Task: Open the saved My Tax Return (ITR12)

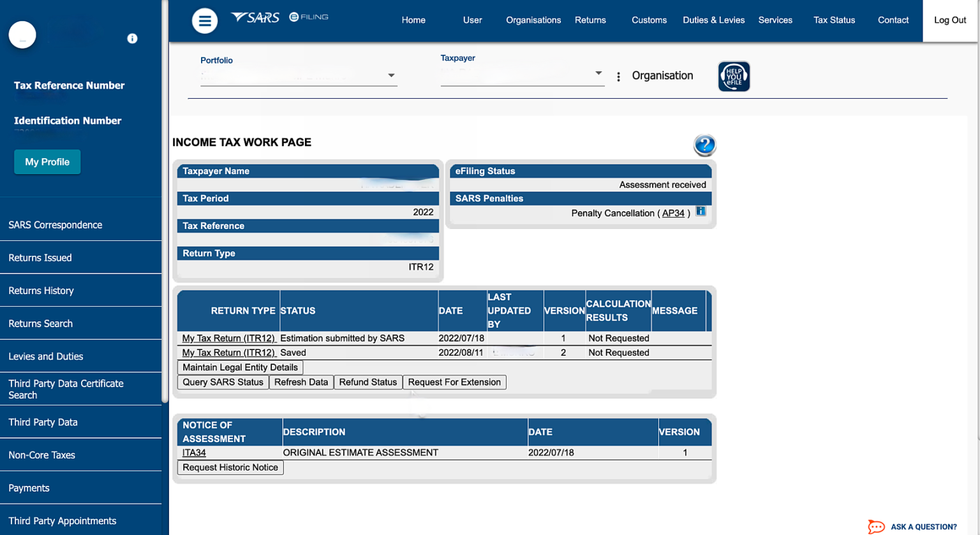Action: [229, 353]
